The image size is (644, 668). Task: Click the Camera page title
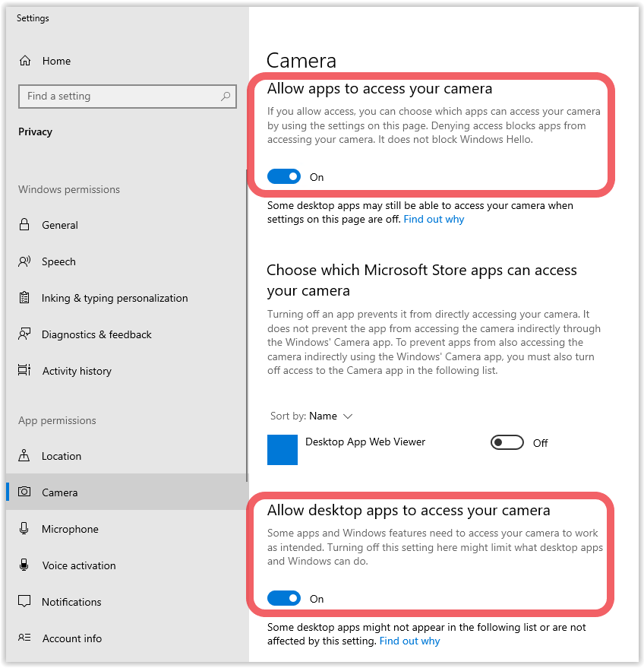click(x=301, y=61)
